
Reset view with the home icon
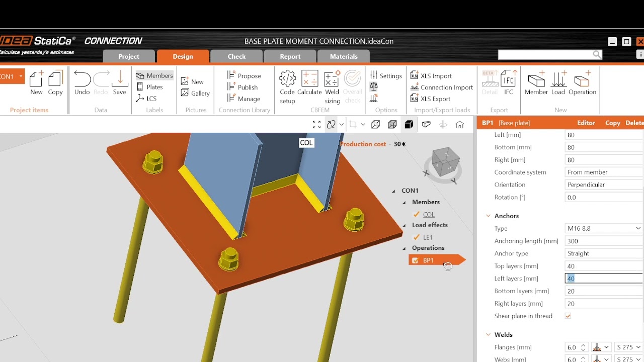coord(459,125)
